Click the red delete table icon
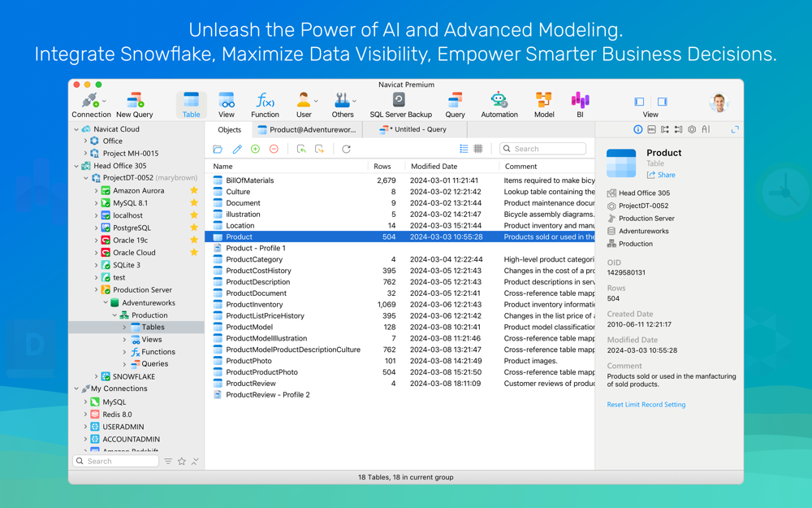The image size is (812, 508). tap(274, 150)
